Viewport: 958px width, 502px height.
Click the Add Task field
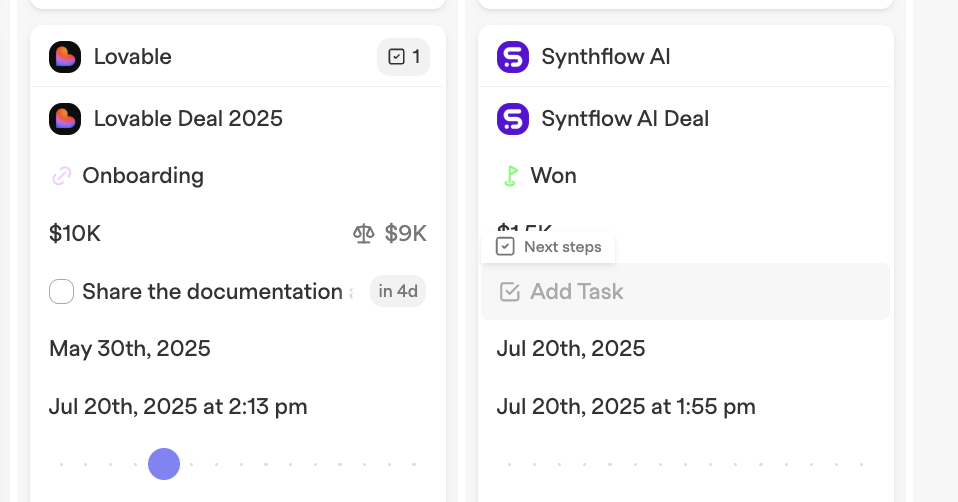pos(686,292)
